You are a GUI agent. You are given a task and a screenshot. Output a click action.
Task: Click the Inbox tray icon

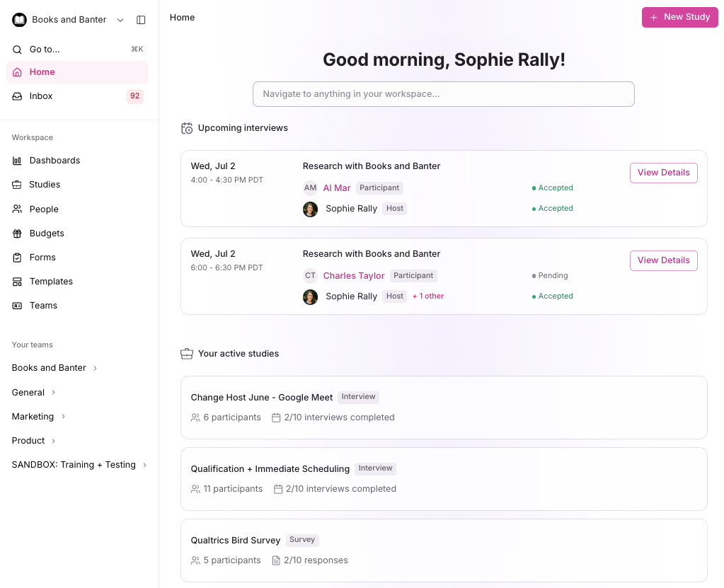(17, 96)
